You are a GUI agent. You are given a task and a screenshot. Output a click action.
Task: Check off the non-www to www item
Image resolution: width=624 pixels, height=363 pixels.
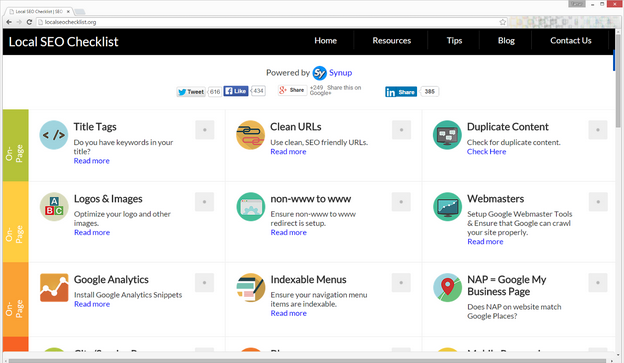click(x=401, y=202)
